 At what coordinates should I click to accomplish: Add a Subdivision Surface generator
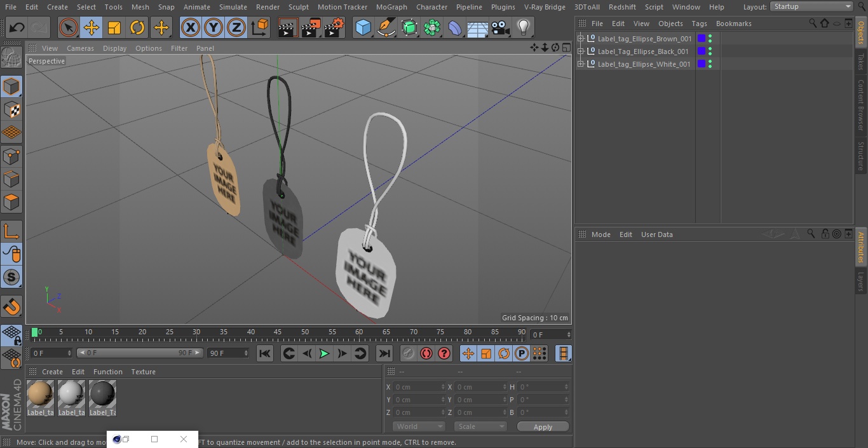tap(409, 27)
